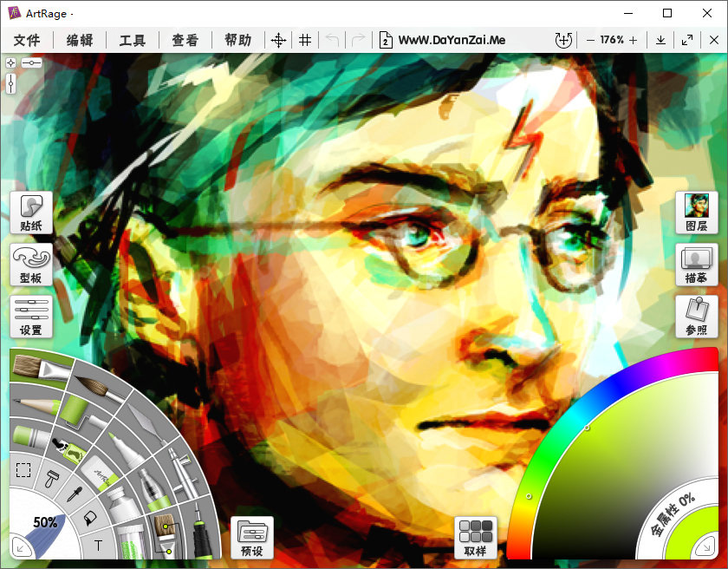Open the 贴纸 stickers panel

pyautogui.click(x=31, y=213)
